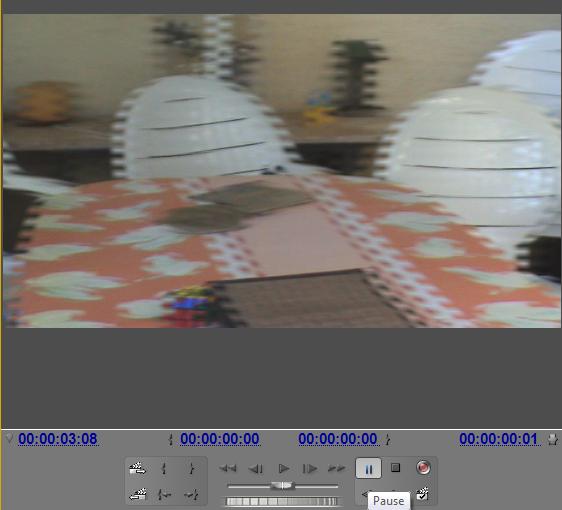562x510 pixels.
Task: Click the Set In Point icon
Action: (164, 468)
